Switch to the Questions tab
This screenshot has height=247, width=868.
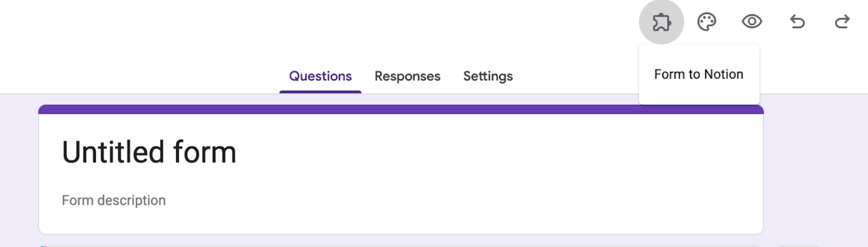320,76
